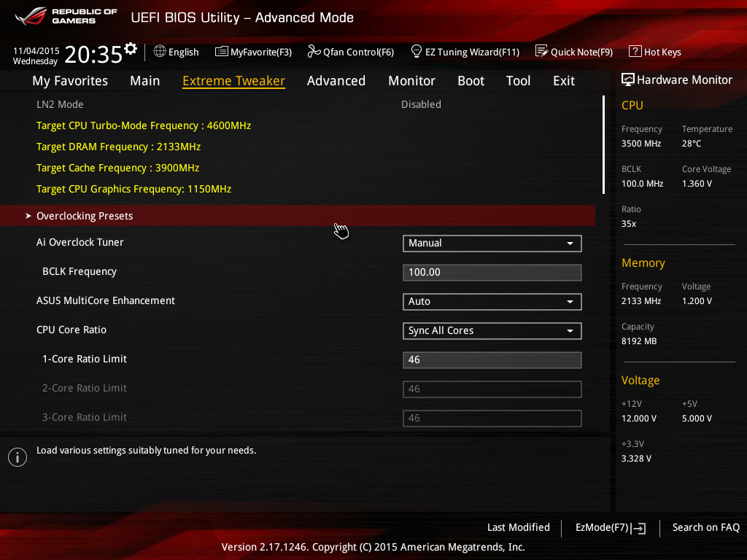Expand the Overclocking Presets submenu arrow
The image size is (747, 560).
28,216
